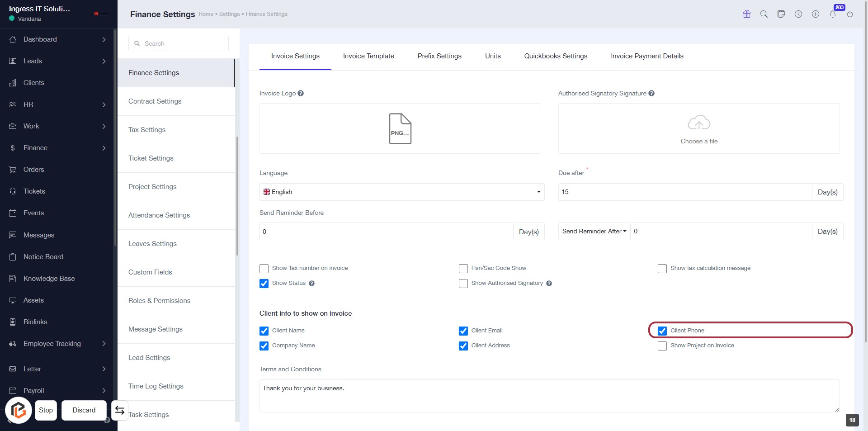Open the search magnifier in header

pyautogui.click(x=764, y=14)
